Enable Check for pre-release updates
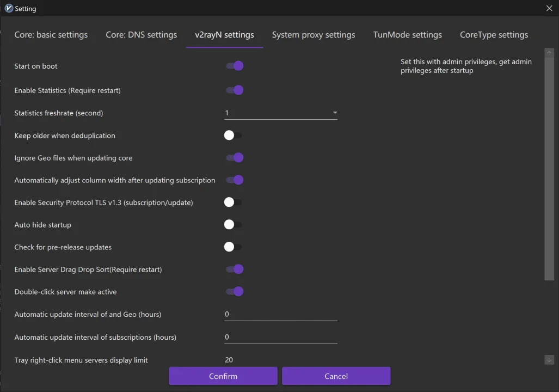This screenshot has height=392, width=559. coord(233,247)
